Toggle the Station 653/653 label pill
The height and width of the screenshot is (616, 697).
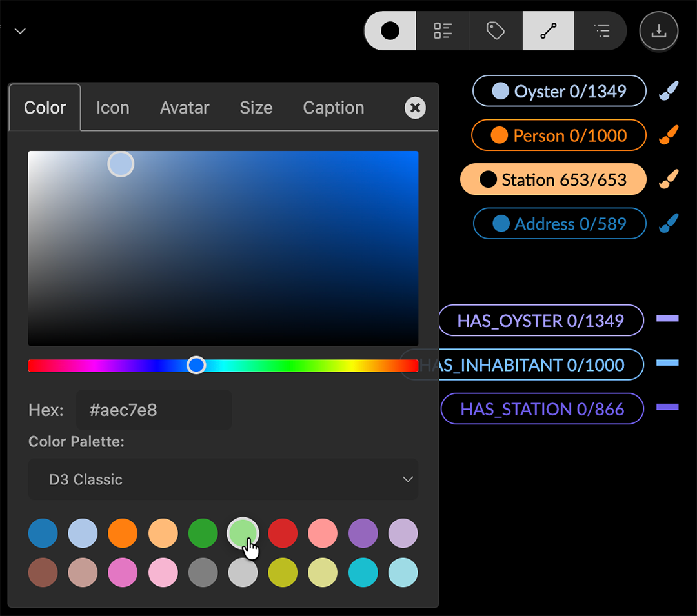[553, 179]
